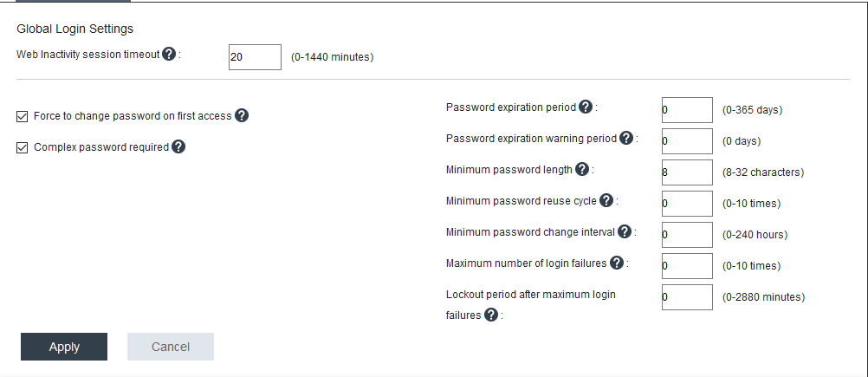868x377 pixels.
Task: Toggle Complex password required checkbox
Action: [x=23, y=147]
